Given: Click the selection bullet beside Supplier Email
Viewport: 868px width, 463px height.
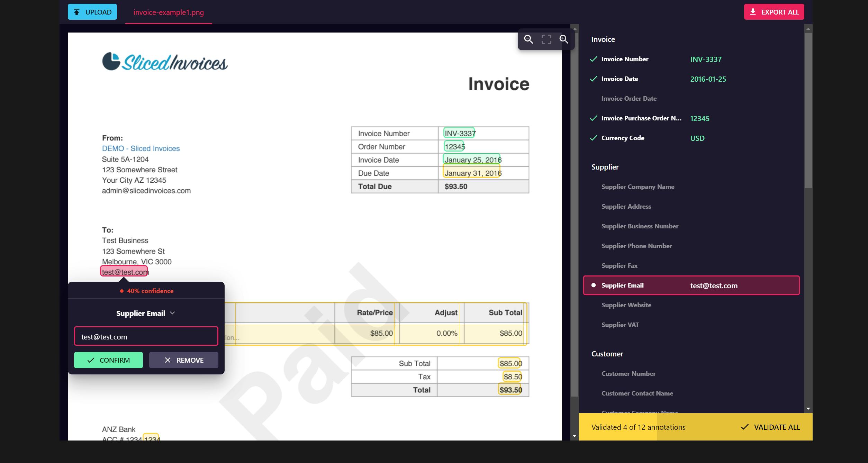Looking at the screenshot, I should pyautogui.click(x=593, y=285).
